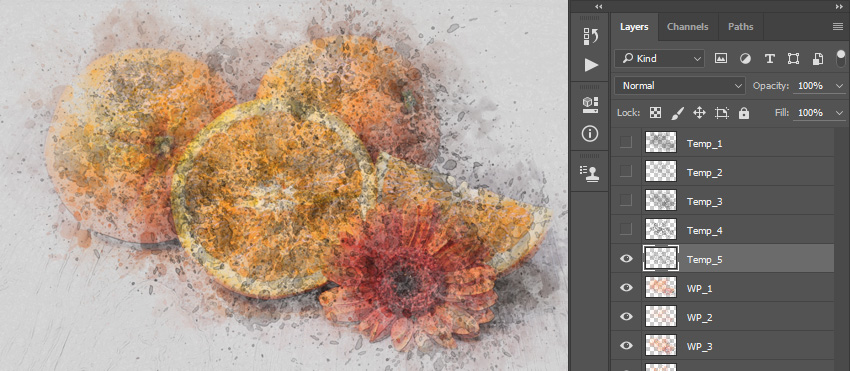Lock layer position icon

(x=699, y=113)
